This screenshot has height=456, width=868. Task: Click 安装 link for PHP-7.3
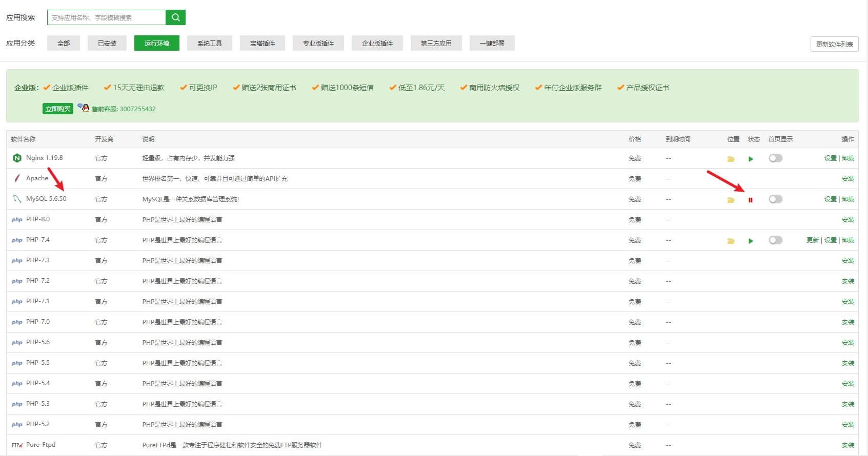(848, 261)
